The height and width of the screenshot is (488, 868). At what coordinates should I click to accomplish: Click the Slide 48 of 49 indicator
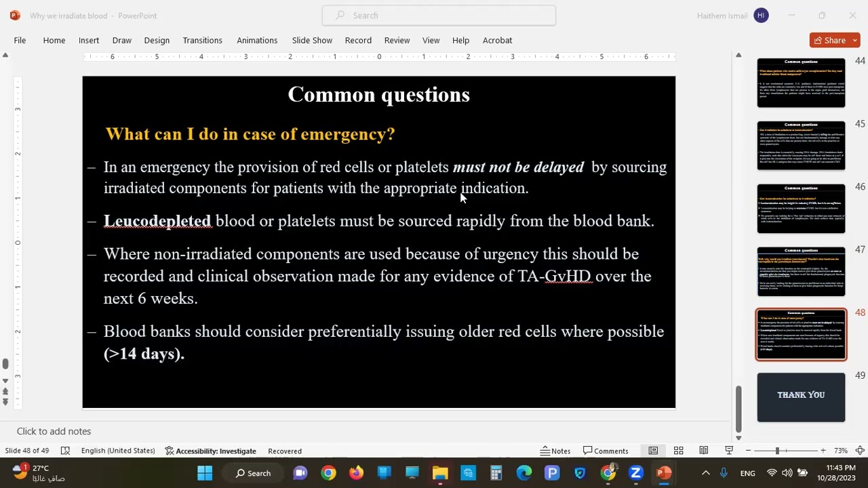pyautogui.click(x=27, y=451)
